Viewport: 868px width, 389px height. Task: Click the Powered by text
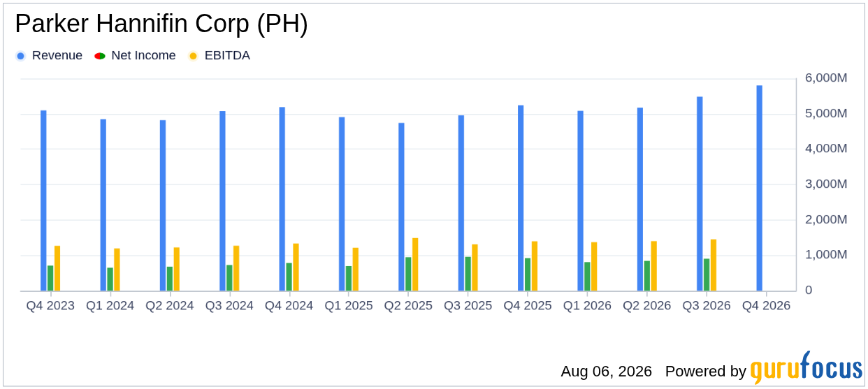coord(706,372)
